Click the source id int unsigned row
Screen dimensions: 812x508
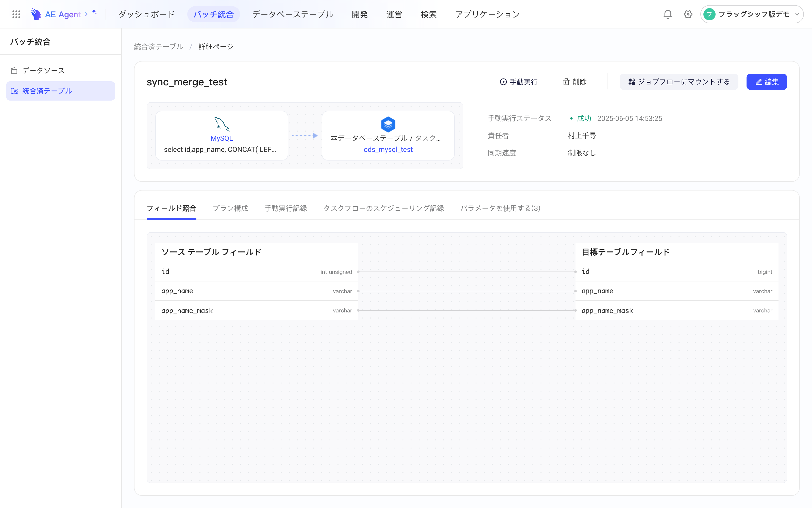pos(257,272)
